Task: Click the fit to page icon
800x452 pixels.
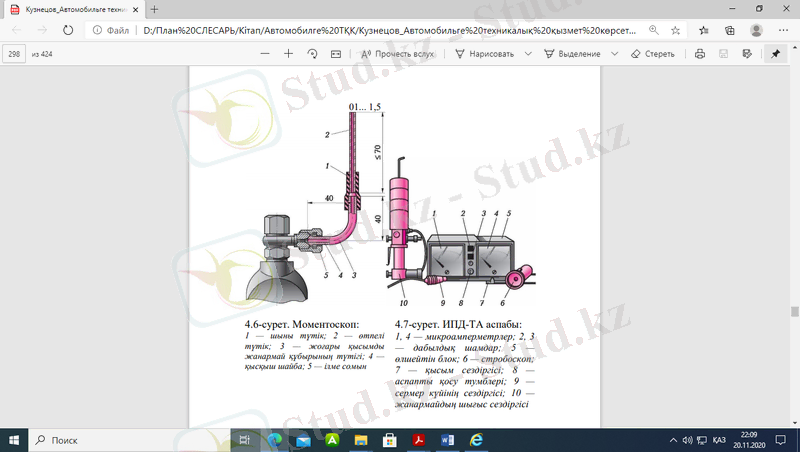Action: 335,54
